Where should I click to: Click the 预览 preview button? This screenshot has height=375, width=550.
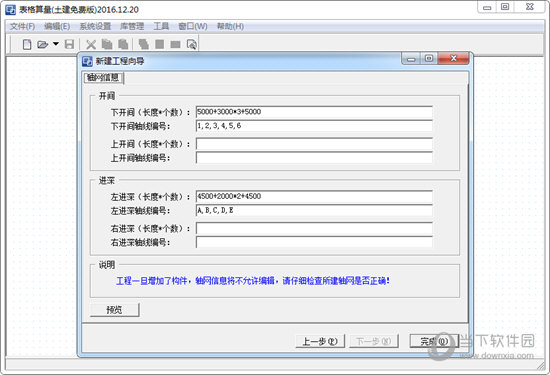[114, 310]
